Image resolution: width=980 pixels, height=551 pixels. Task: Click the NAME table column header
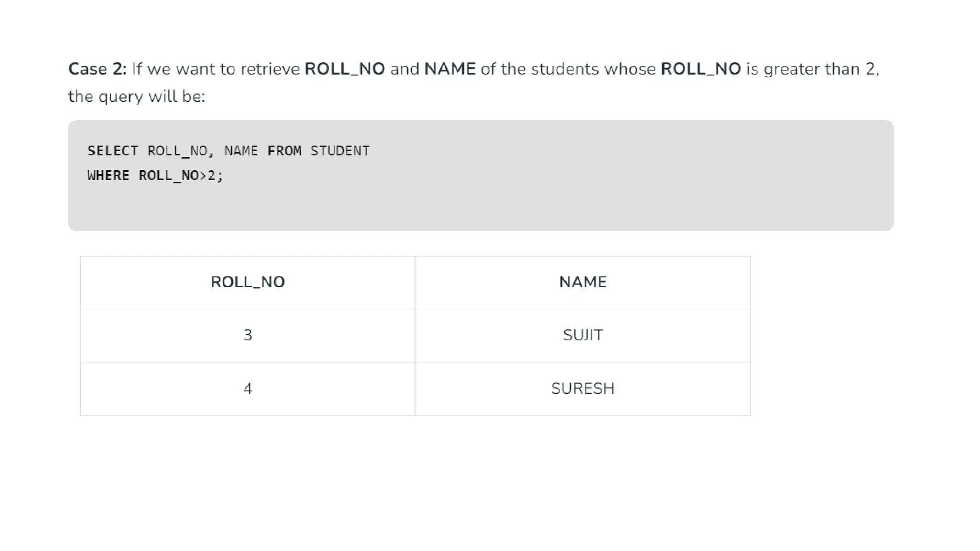[x=582, y=282]
